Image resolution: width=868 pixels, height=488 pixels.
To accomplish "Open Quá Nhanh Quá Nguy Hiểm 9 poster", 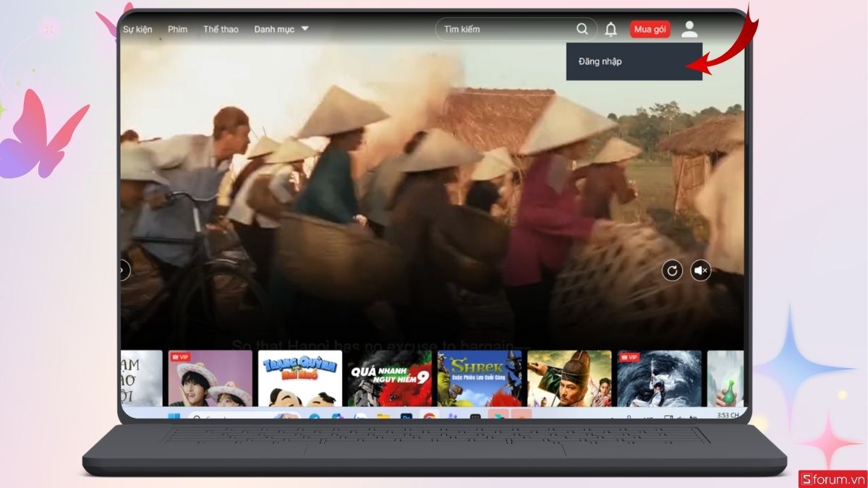I will (390, 378).
